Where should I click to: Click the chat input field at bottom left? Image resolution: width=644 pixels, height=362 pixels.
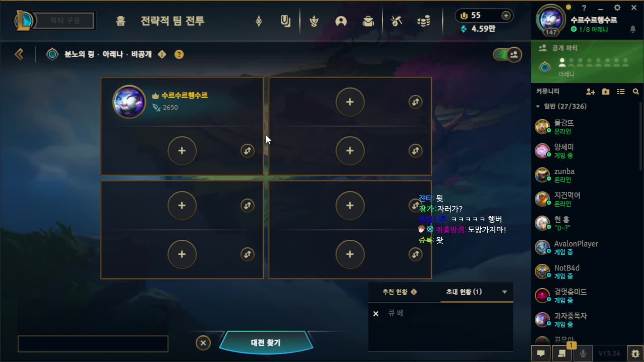coord(93,344)
